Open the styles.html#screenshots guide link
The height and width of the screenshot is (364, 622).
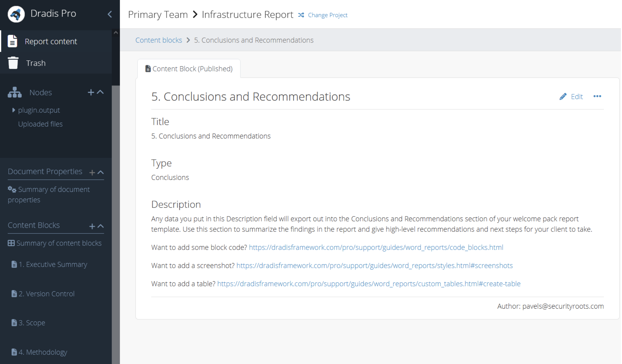(x=374, y=266)
